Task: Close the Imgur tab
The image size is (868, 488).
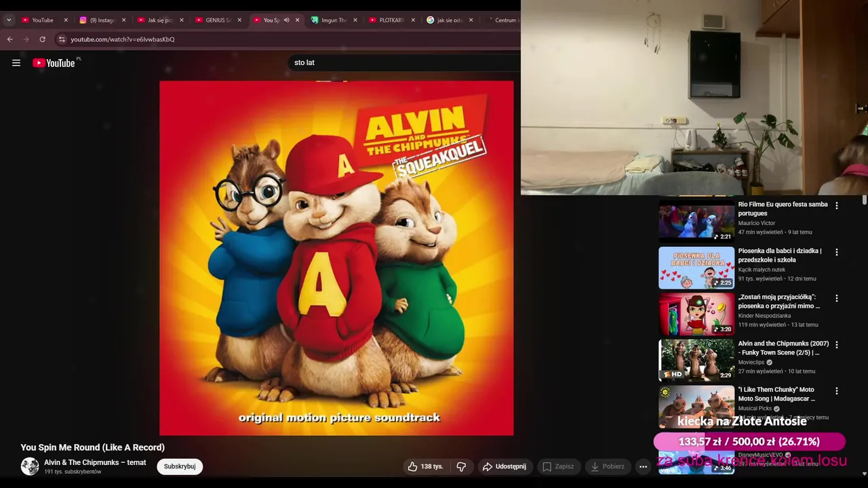Action: click(x=355, y=20)
